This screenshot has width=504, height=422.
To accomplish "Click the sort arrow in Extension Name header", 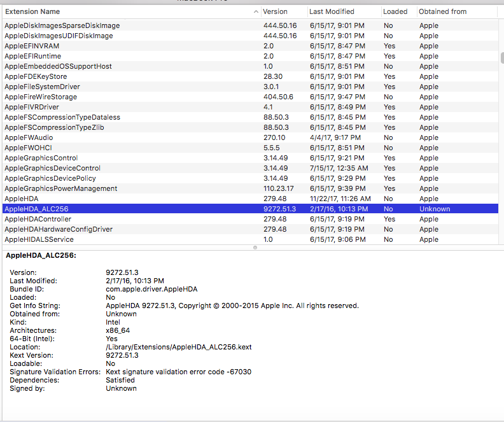I will point(255,11).
